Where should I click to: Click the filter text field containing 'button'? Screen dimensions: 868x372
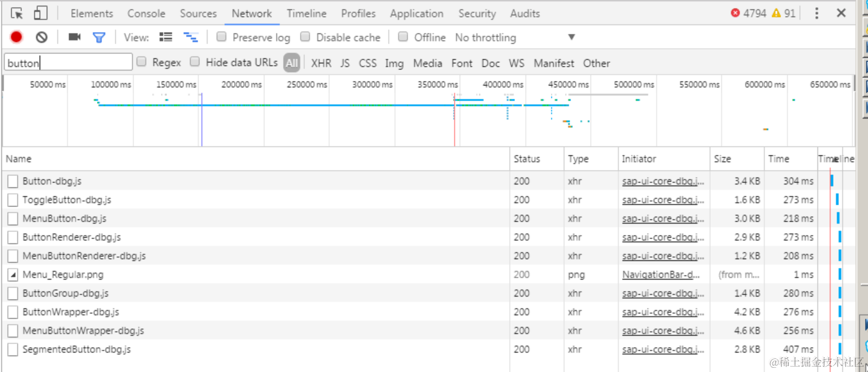coord(68,62)
